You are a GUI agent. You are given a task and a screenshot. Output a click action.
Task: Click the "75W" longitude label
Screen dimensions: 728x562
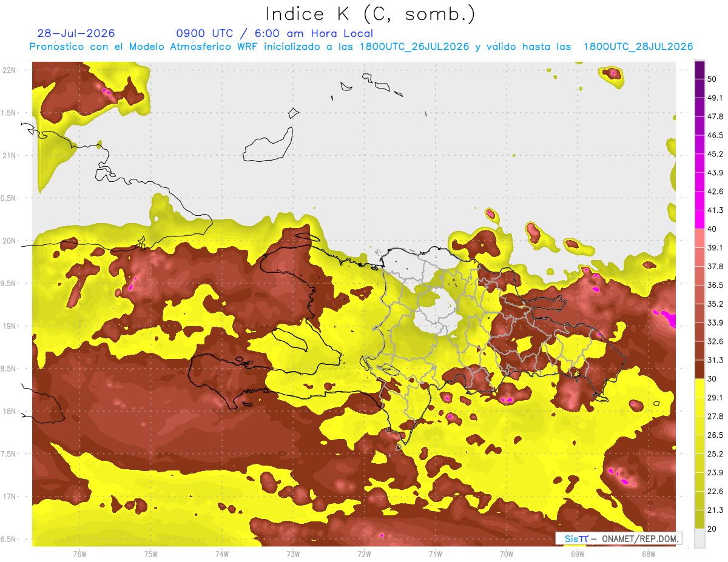pos(151,554)
